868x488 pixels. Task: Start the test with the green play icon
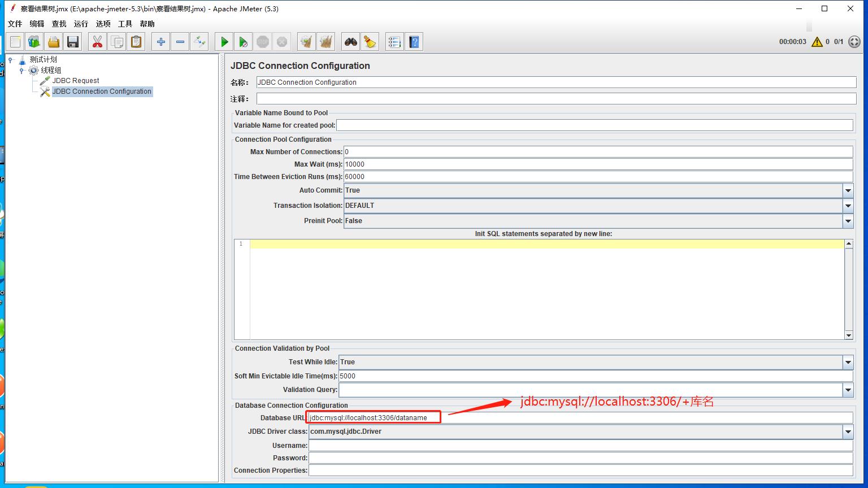(x=224, y=42)
